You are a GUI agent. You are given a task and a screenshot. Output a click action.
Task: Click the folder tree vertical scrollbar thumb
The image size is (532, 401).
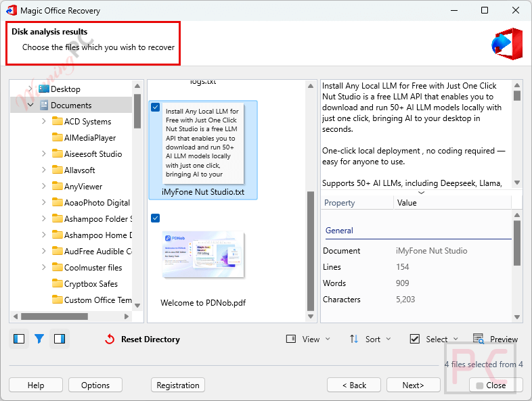click(137, 111)
